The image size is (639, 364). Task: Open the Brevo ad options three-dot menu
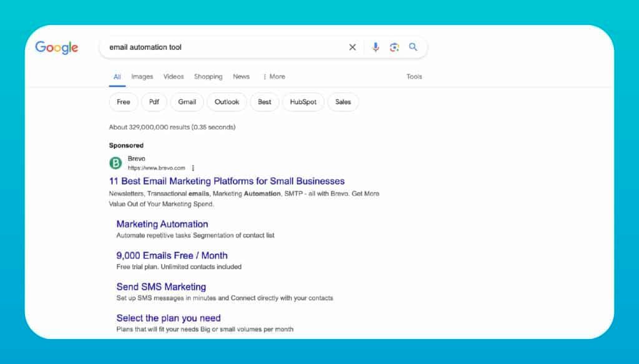pyautogui.click(x=193, y=168)
